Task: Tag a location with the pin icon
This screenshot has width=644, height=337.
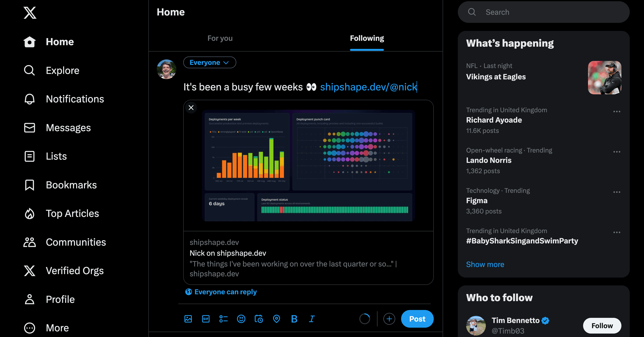Action: [277, 319]
